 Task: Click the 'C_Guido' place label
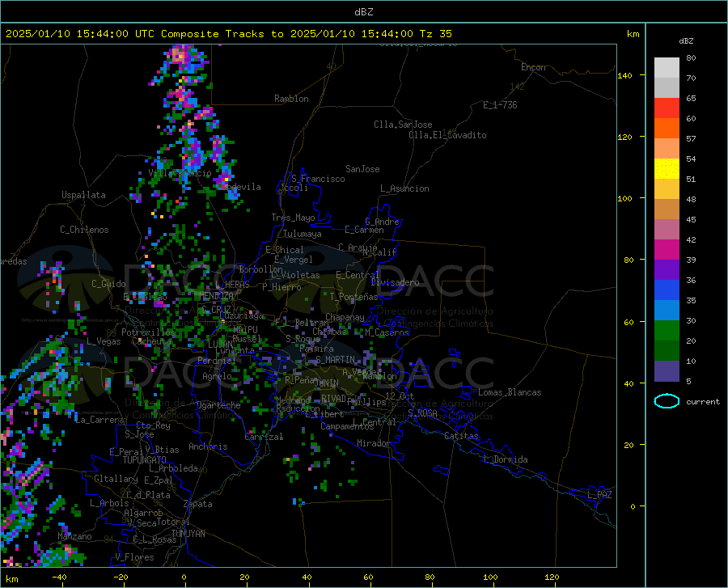[x=108, y=284]
